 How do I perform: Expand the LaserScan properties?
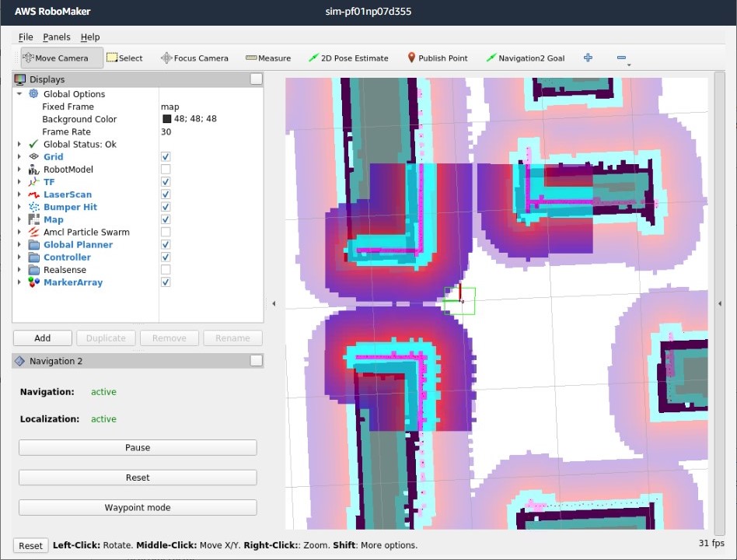(x=19, y=194)
